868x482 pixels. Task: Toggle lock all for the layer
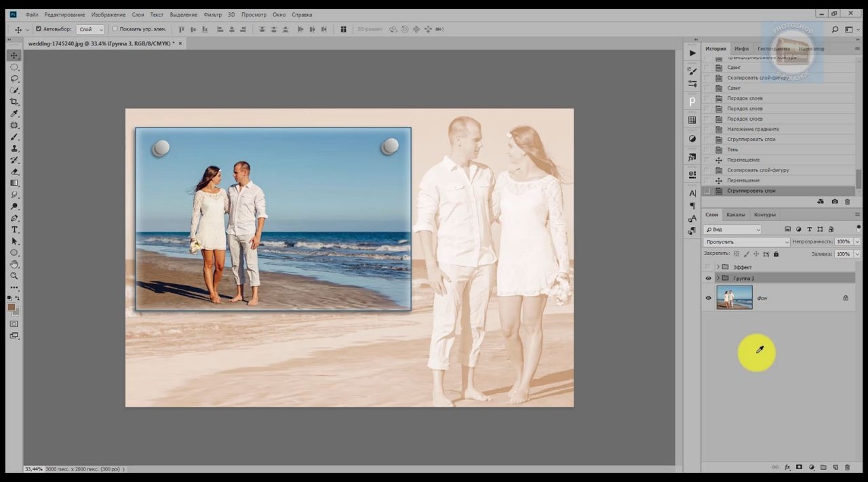pyautogui.click(x=776, y=254)
